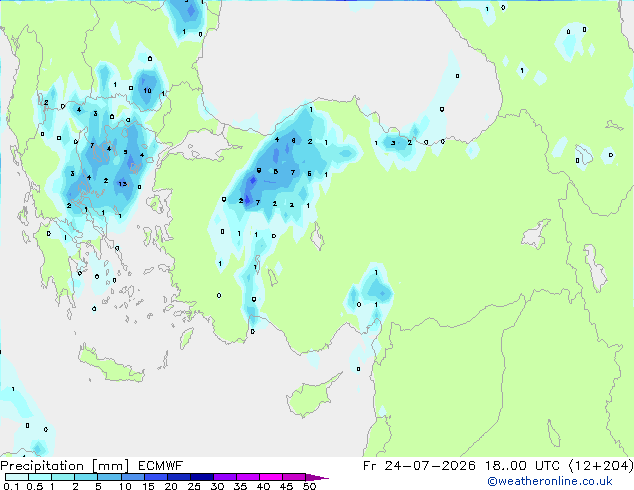The width and height of the screenshot is (634, 490).
Task: Click the 0.1–0.5 mm palest cyan legend swatch
Action: click(17, 477)
